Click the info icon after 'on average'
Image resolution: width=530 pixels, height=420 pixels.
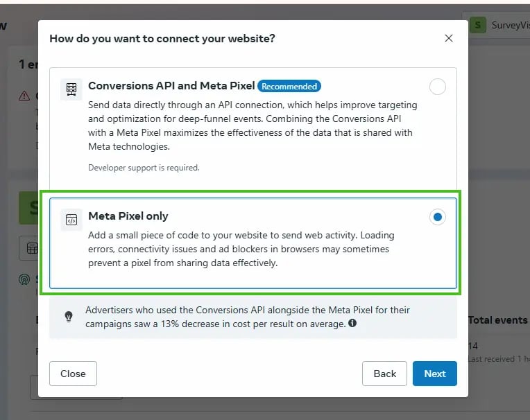click(352, 323)
